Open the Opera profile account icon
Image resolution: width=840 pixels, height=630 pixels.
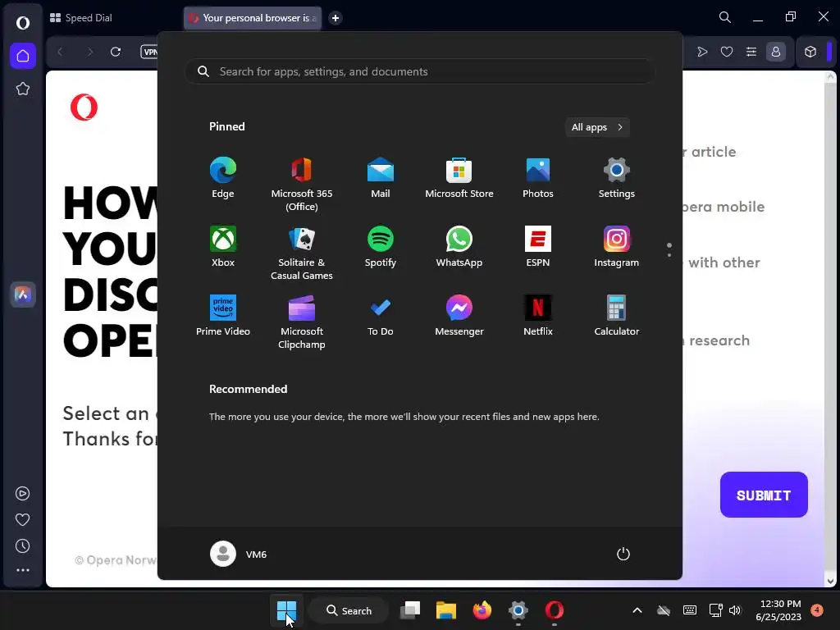[x=776, y=52]
